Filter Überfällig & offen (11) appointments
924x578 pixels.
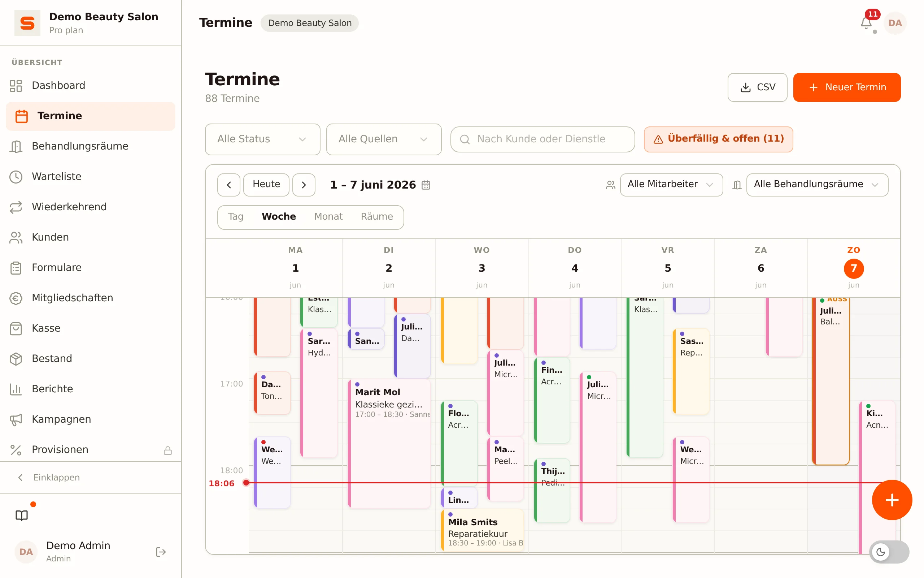tap(718, 139)
